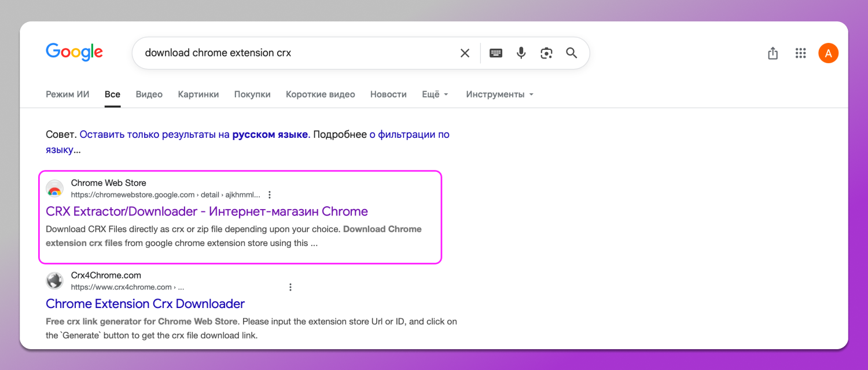
Task: Click the Google logo
Action: [74, 52]
